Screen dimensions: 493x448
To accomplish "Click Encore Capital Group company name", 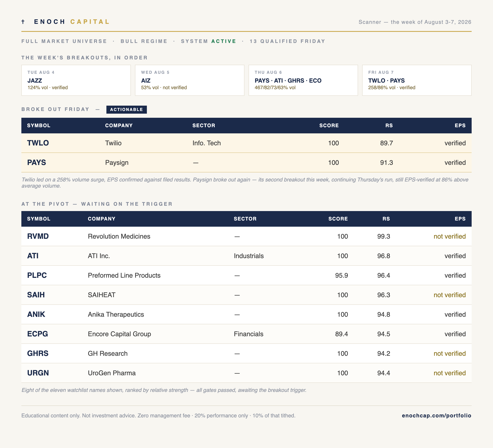I will 119,334.
